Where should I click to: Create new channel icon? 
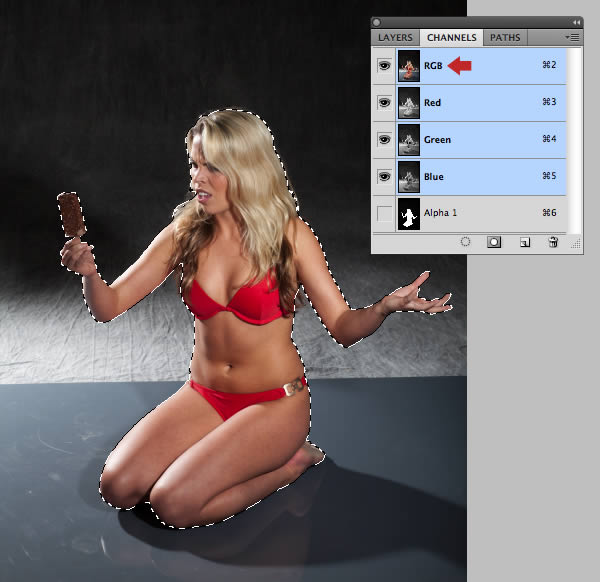point(525,242)
